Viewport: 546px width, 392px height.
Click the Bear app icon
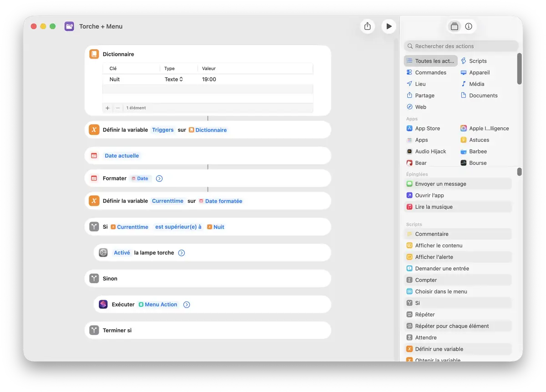(x=409, y=163)
